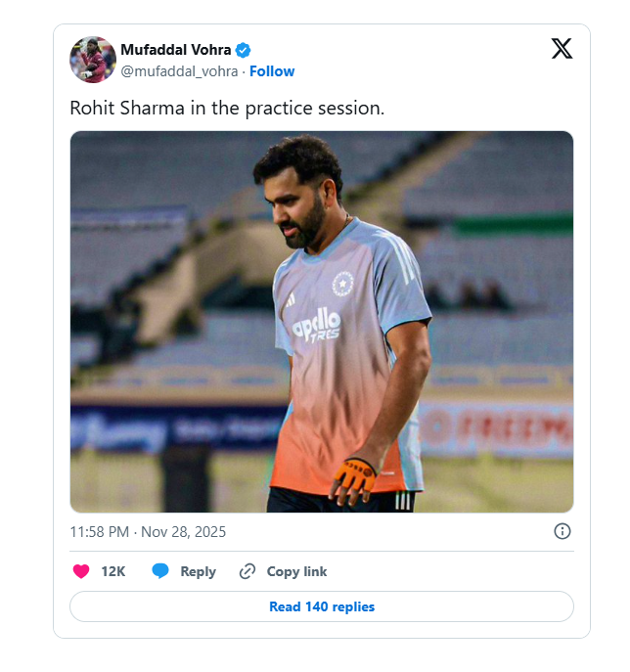Screen dimensions: 630x672
Task: Open the @mufaddal_vohra handle link
Action: coord(180,71)
